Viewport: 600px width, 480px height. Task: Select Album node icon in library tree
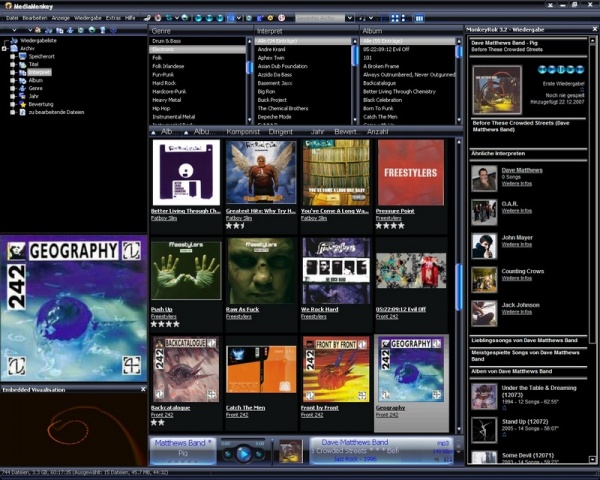23,80
